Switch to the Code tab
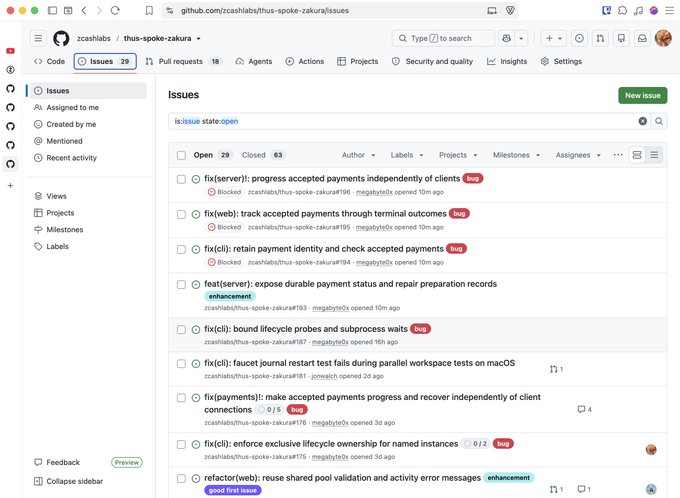 pyautogui.click(x=49, y=61)
